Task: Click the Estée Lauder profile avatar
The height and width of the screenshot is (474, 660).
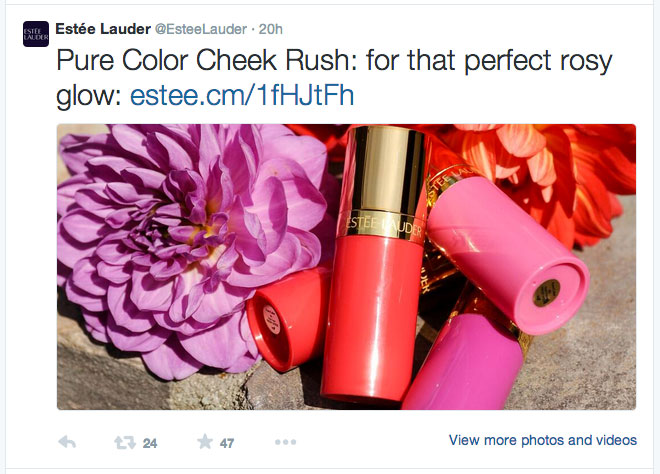Action: 36,33
